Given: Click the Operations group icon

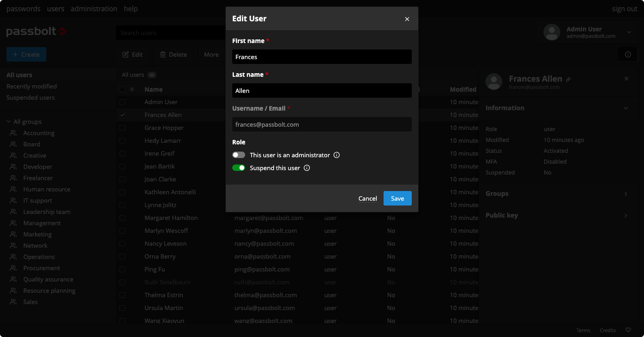Looking at the screenshot, I should point(13,257).
